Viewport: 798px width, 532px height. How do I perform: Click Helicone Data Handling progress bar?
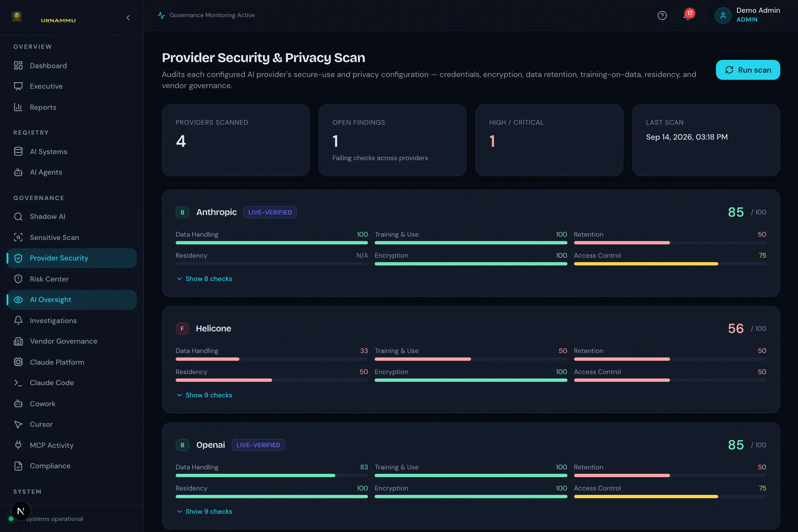point(272,359)
